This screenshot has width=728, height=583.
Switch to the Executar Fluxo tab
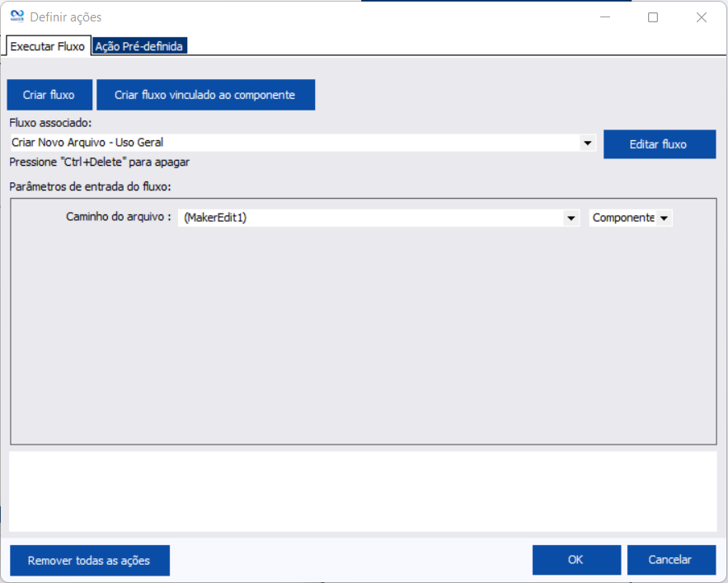click(48, 46)
